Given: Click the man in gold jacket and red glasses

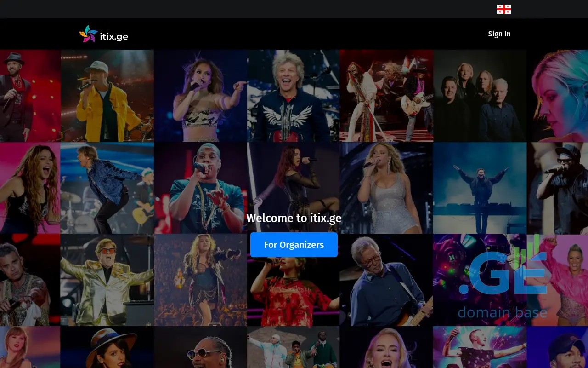Looking at the screenshot, I should 107,280.
